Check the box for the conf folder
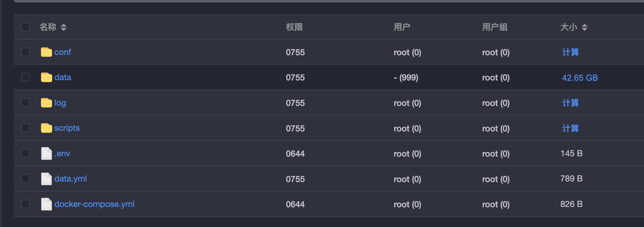 pos(25,52)
